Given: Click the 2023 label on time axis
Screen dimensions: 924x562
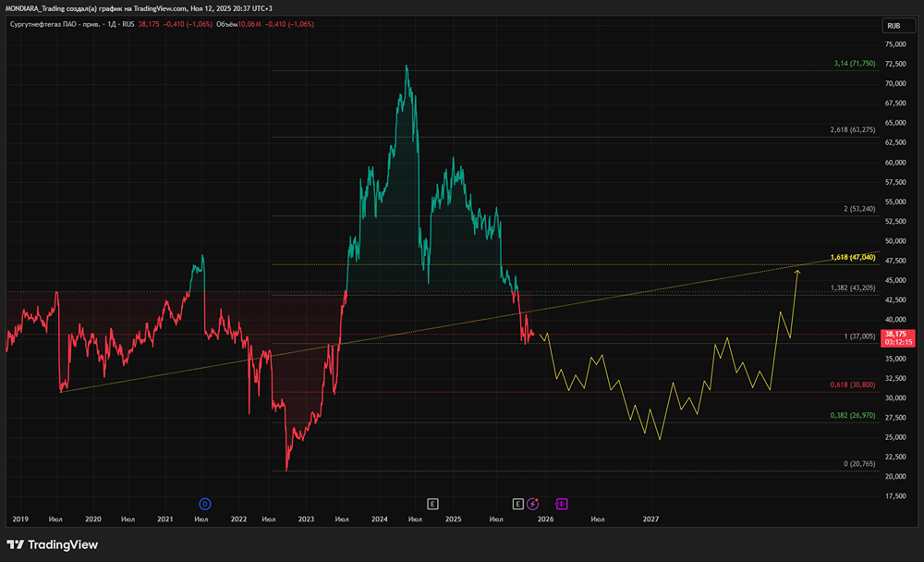Looking at the screenshot, I should click(306, 519).
